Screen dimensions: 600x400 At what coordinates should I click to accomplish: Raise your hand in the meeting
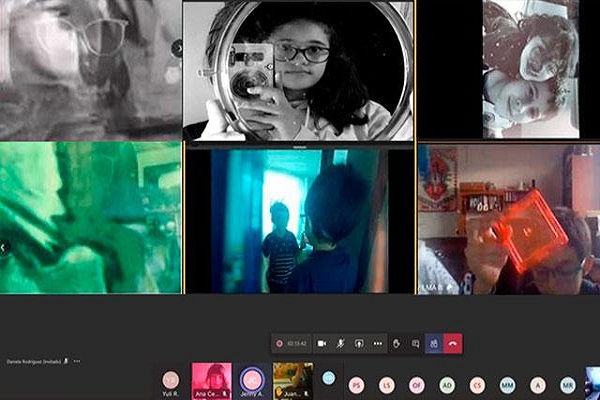click(x=397, y=343)
